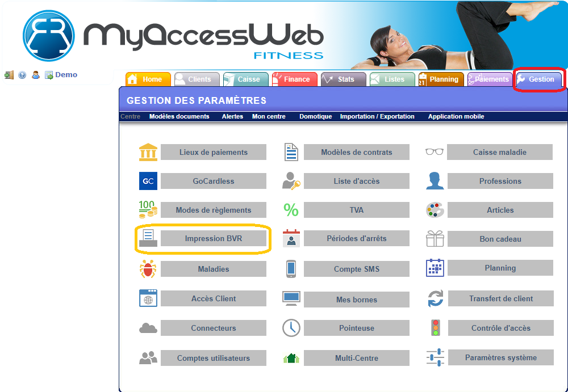568x392 pixels.
Task: Click the sync arrows icon beside Transfert de client
Action: (435, 298)
